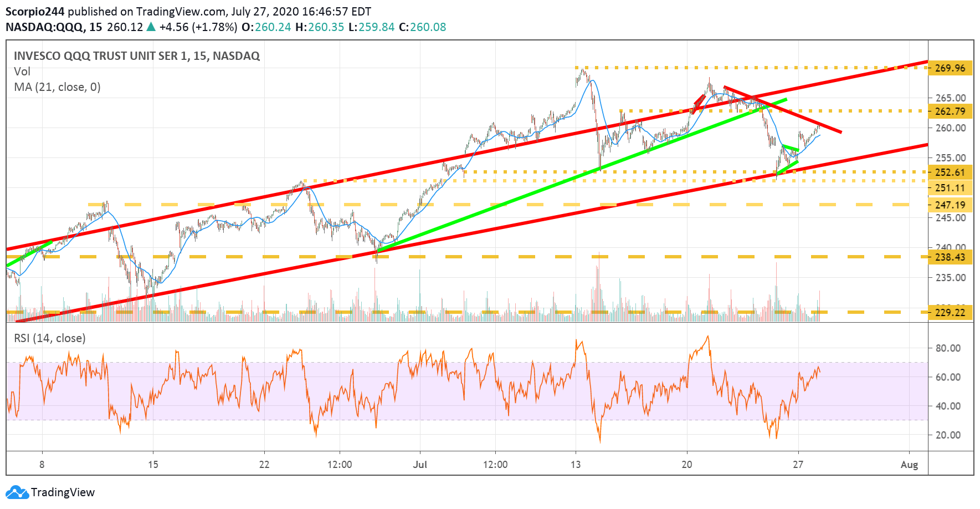Select the 238.43 price level label

coord(950,257)
